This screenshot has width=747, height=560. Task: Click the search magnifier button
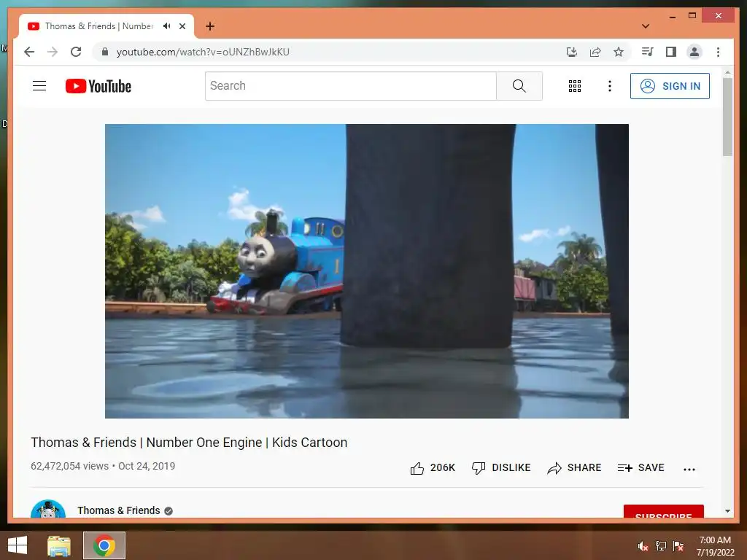pyautogui.click(x=519, y=86)
